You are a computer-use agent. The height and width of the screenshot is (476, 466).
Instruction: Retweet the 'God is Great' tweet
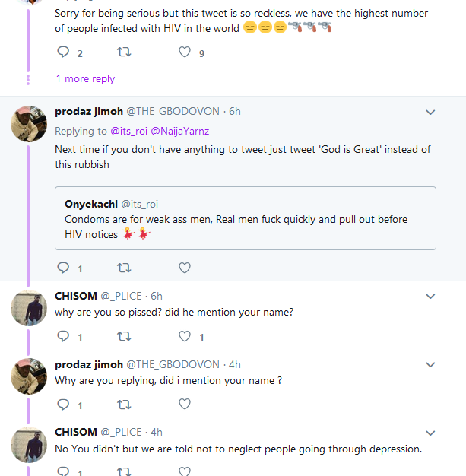[124, 268]
